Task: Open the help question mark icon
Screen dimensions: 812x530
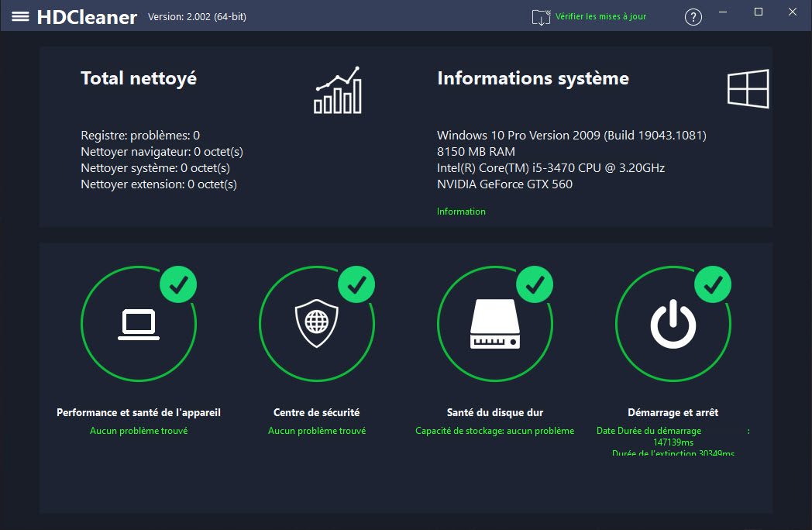Action: (693, 17)
